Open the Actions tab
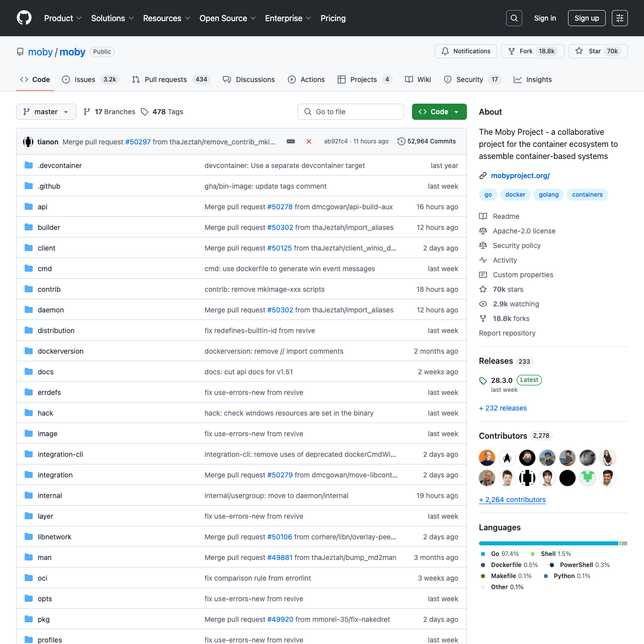 [306, 79]
